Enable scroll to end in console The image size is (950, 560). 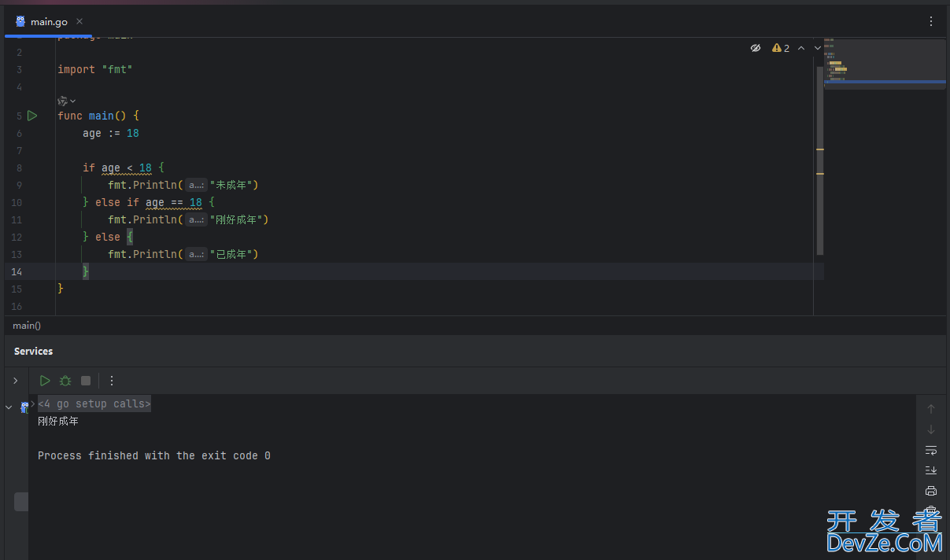pos(931,470)
